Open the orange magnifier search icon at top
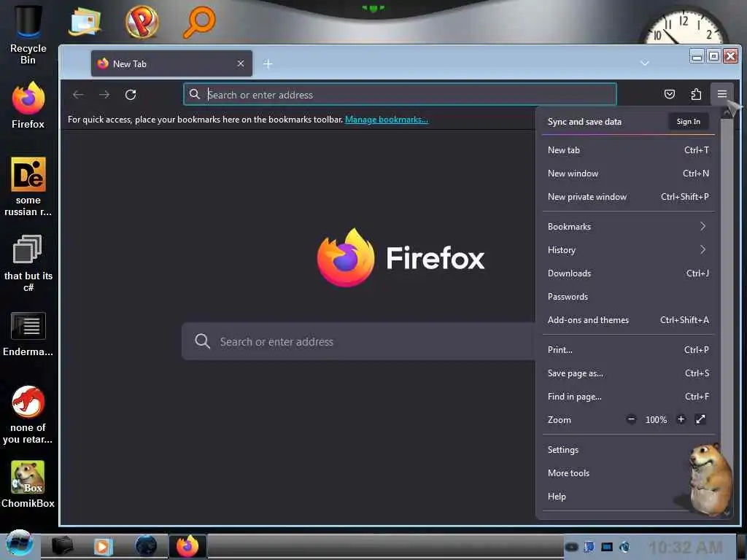The height and width of the screenshot is (560, 747). pos(199,22)
